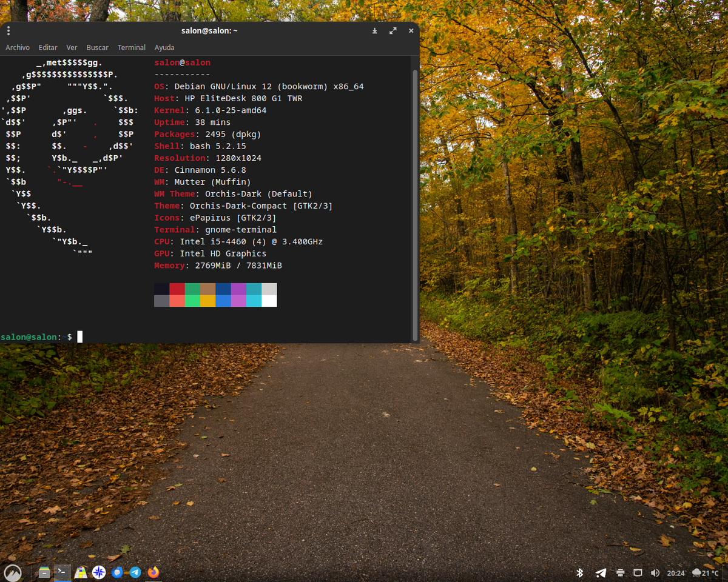Viewport: 728px width, 582px height.
Task: Close the salon@salon terminal window
Action: pyautogui.click(x=411, y=30)
